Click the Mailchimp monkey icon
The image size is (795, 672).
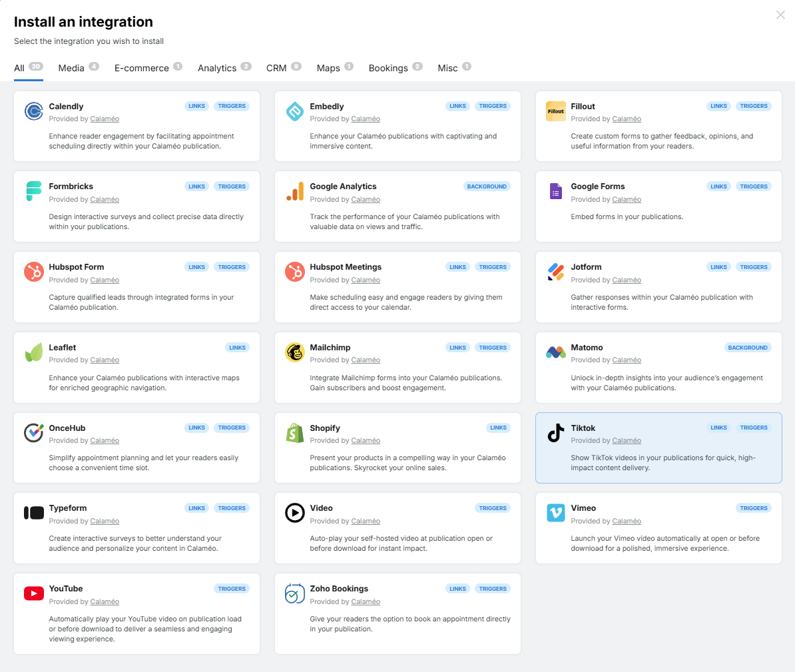click(x=294, y=352)
